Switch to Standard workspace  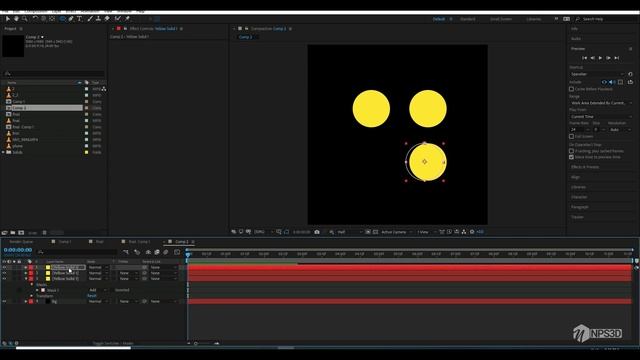pyautogui.click(x=468, y=19)
